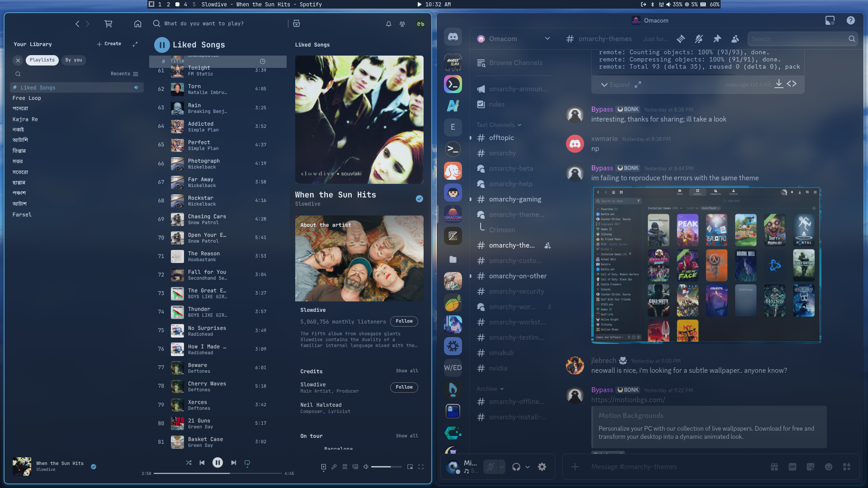Open Spotify friend activity icon

coord(402,24)
